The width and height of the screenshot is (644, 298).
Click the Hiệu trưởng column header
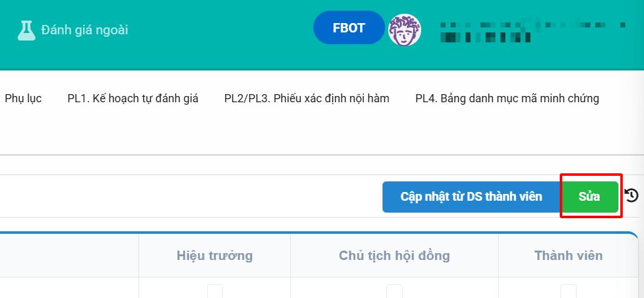point(215,256)
